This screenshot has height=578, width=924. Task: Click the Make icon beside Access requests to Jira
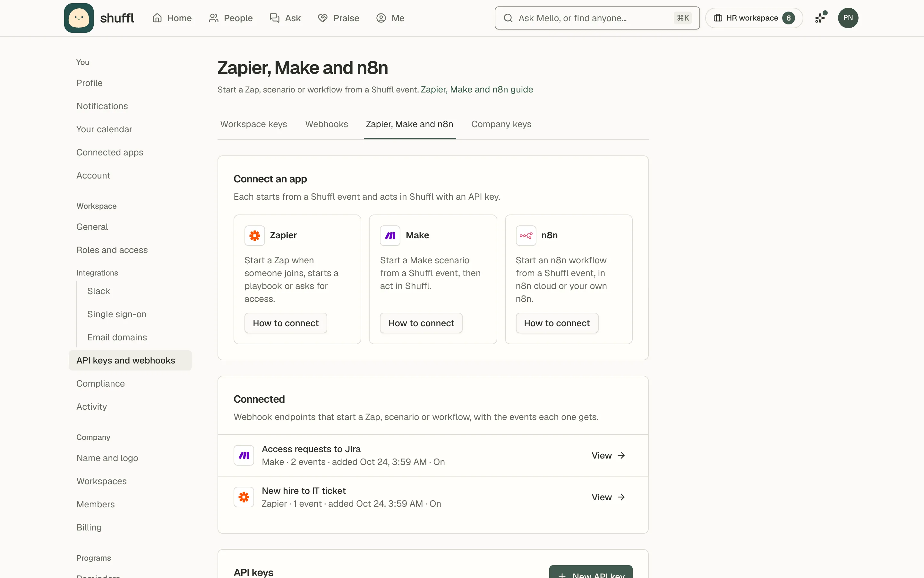[244, 455]
